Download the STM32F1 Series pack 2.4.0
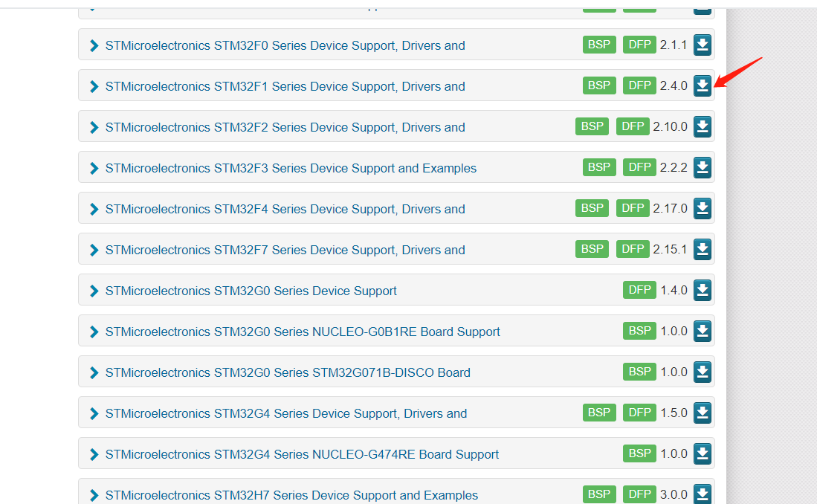This screenshot has width=817, height=504. pos(703,85)
